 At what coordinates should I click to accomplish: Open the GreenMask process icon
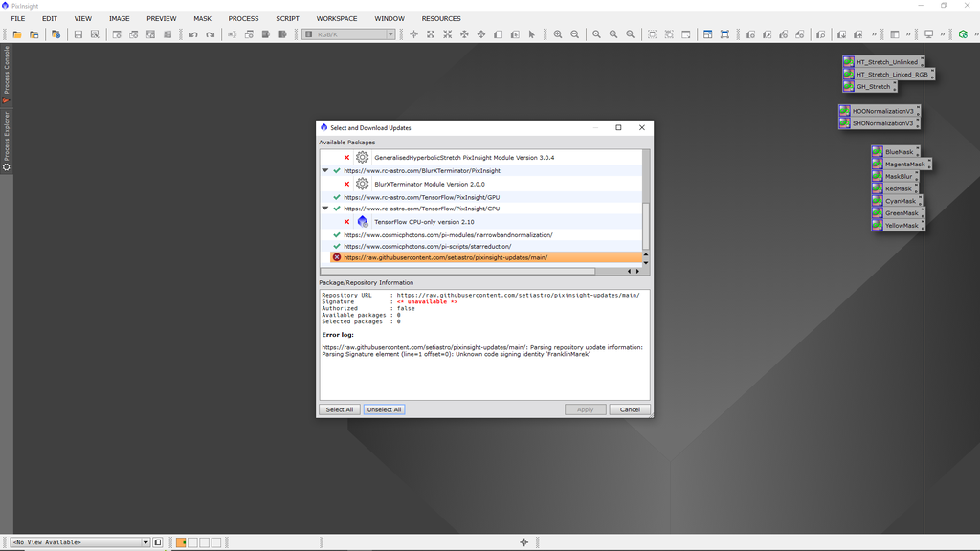(x=898, y=213)
